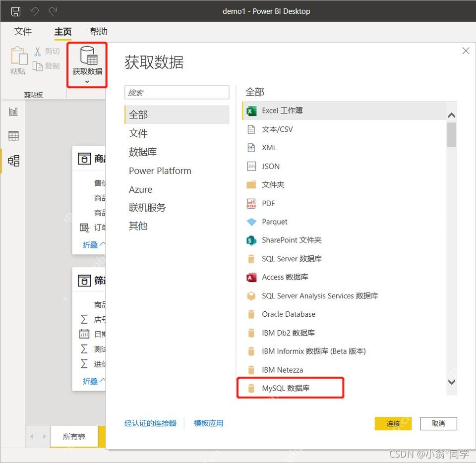Click scrollbar up arrow in connector list

tap(451, 116)
